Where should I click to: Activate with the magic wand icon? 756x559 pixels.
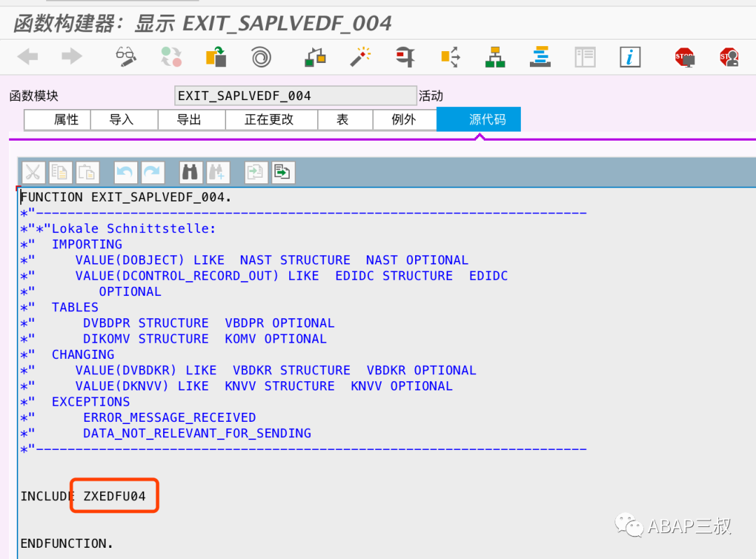pyautogui.click(x=360, y=57)
